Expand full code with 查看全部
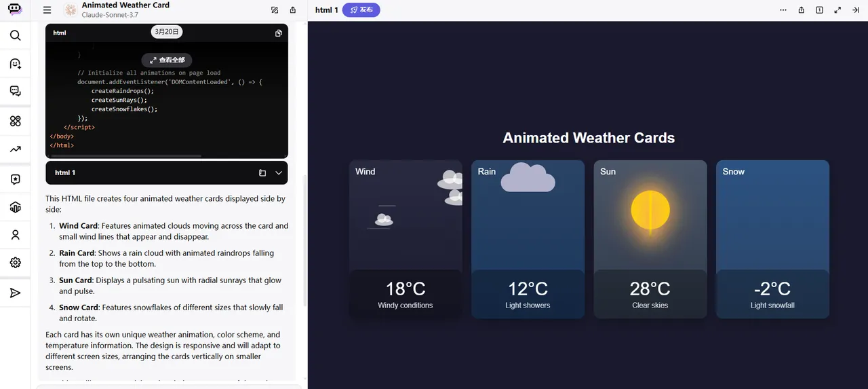The height and width of the screenshot is (389, 868). point(167,60)
